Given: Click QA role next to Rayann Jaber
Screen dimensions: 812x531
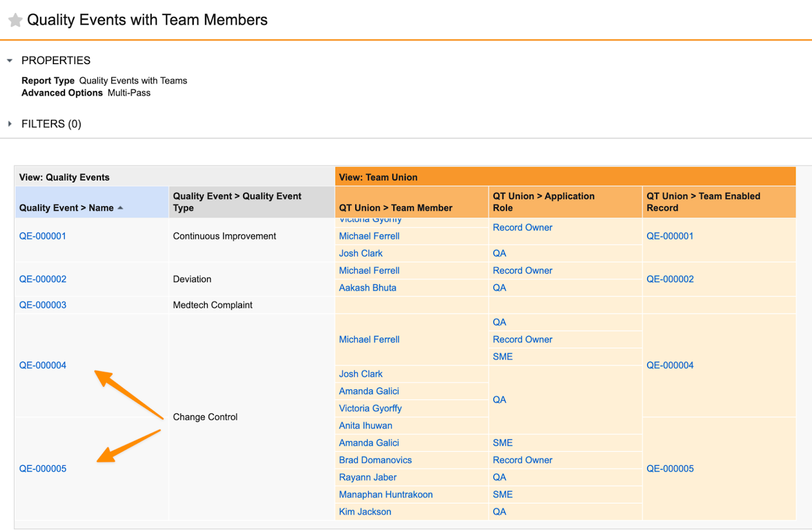Looking at the screenshot, I should point(499,477).
